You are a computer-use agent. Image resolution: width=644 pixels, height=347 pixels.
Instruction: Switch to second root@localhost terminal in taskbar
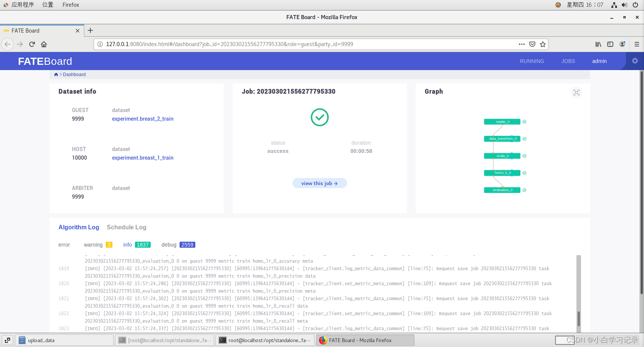click(x=265, y=340)
